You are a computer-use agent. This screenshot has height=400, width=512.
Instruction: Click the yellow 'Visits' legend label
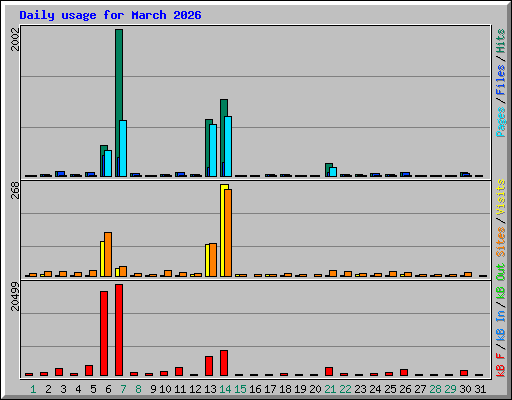pyautogui.click(x=501, y=197)
